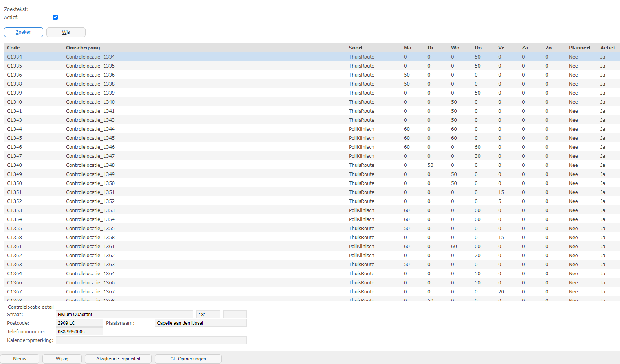The width and height of the screenshot is (620, 364).
Task: Click ThuisRoute in row C1358
Action: pyautogui.click(x=361, y=238)
